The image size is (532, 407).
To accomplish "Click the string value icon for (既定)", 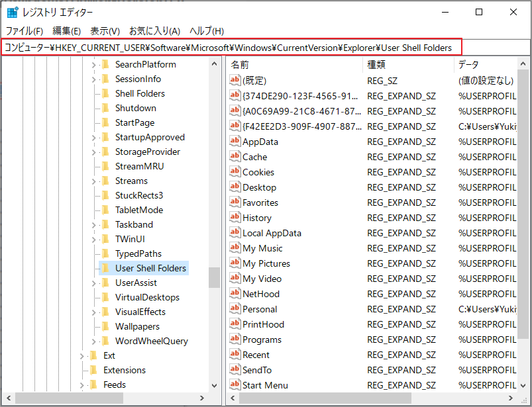I will [235, 80].
